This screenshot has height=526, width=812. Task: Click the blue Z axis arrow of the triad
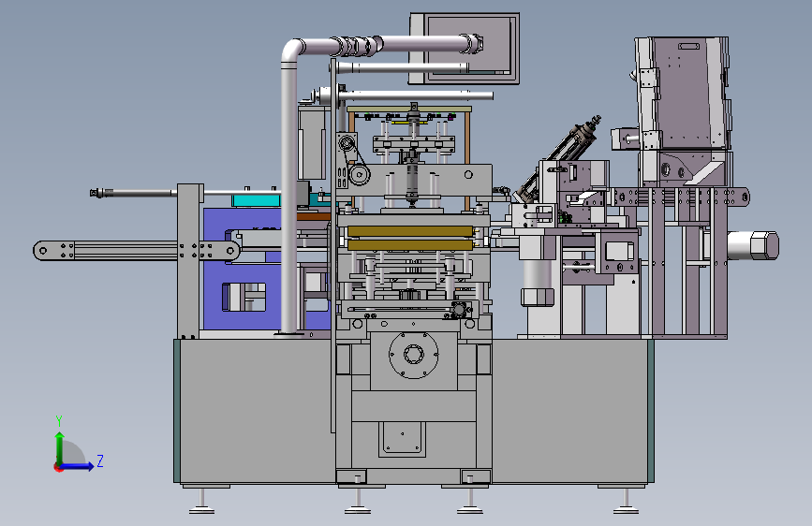pyautogui.click(x=78, y=466)
